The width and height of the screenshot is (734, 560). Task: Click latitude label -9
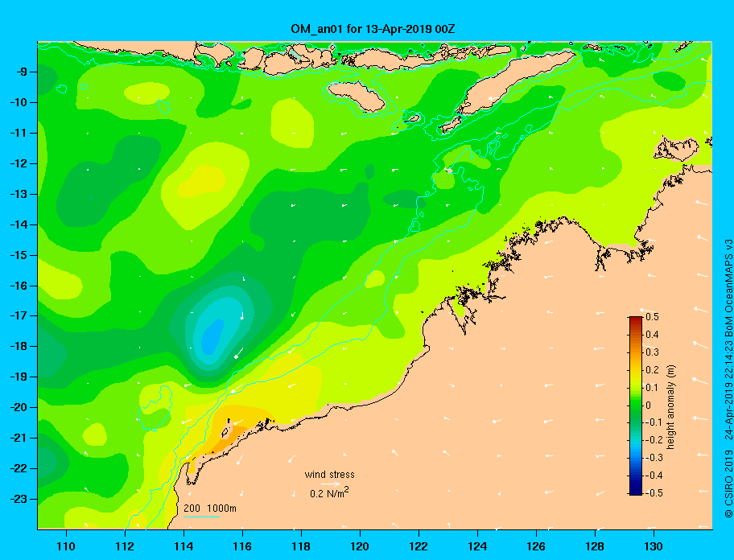(21, 72)
